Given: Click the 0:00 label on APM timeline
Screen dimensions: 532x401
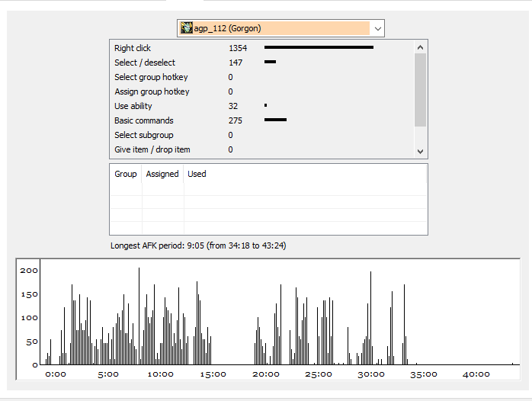Looking at the screenshot, I should point(56,374).
